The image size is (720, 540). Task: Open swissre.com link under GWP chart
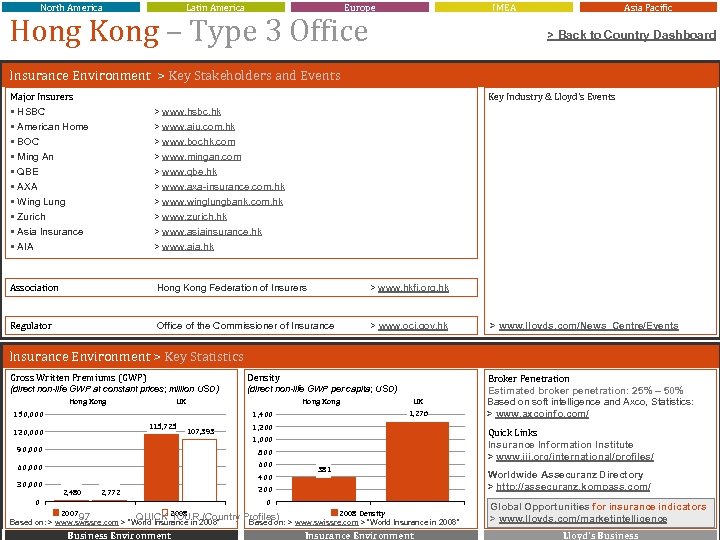[x=86, y=523]
